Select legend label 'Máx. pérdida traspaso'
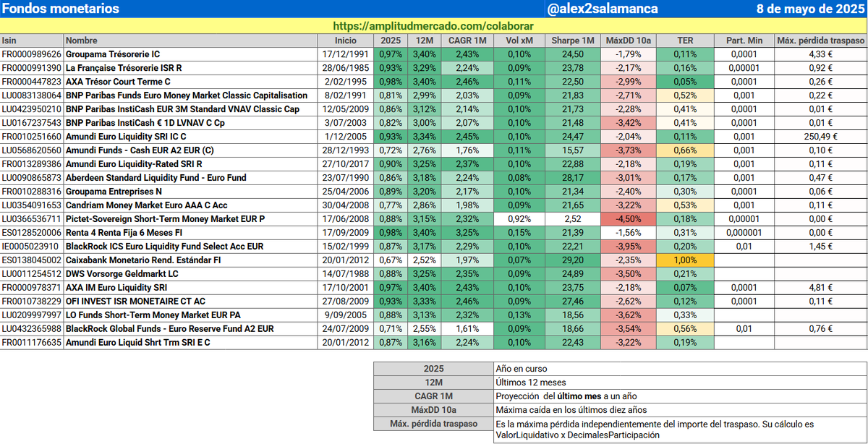The width and height of the screenshot is (868, 444). pos(434,424)
